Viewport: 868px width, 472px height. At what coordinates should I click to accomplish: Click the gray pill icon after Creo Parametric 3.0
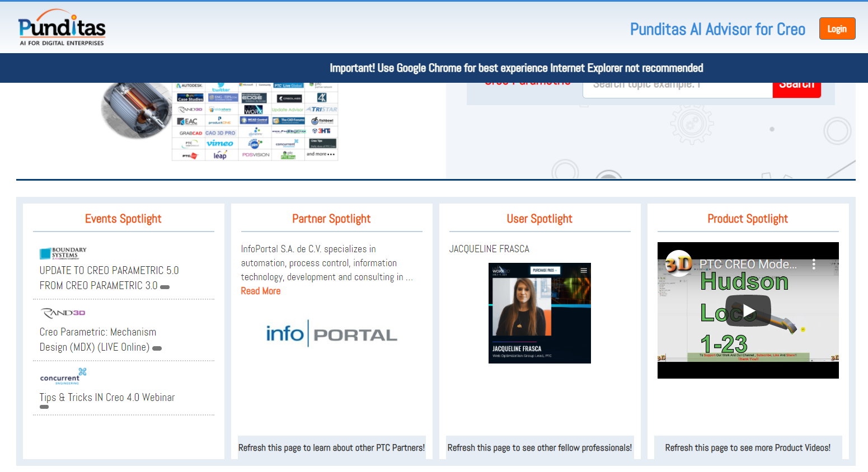(x=165, y=287)
